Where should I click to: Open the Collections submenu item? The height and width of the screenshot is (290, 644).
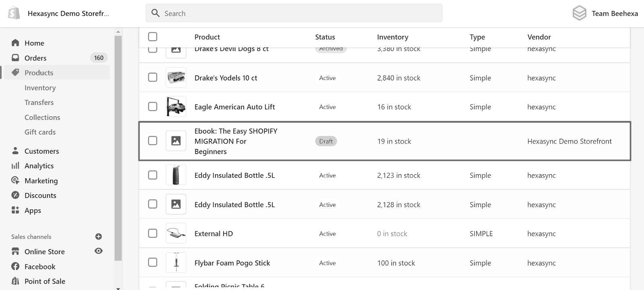pos(42,117)
